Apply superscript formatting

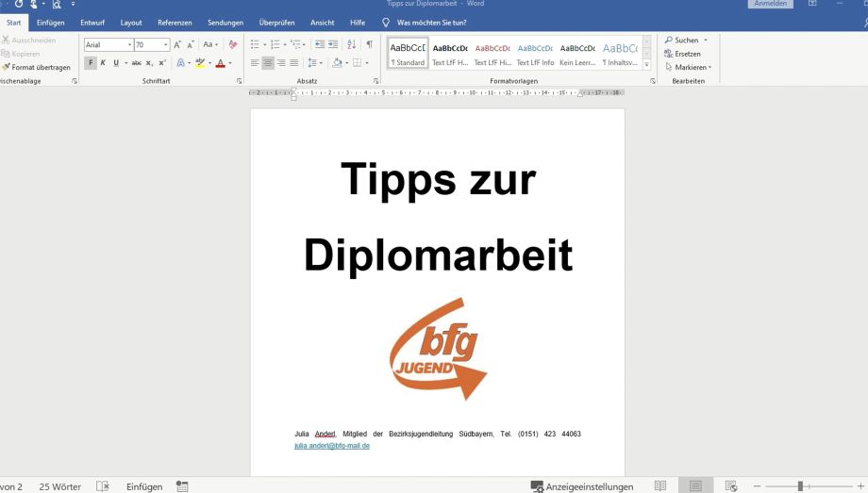click(162, 63)
